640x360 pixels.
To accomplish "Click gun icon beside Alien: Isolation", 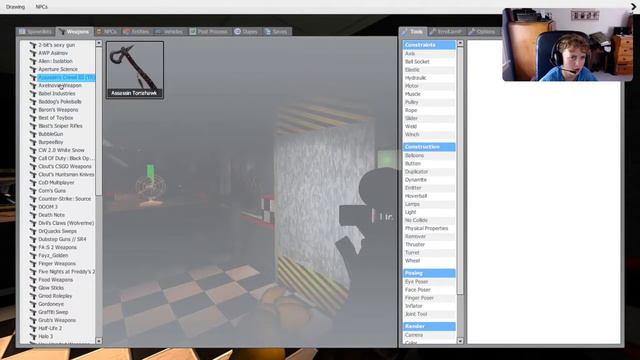I will pos(33,61).
